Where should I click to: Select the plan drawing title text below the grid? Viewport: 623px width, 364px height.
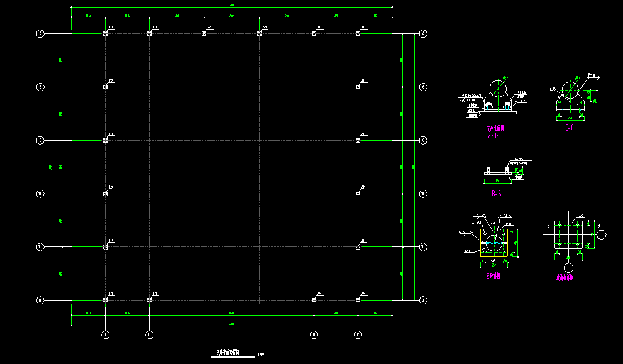pos(228,353)
